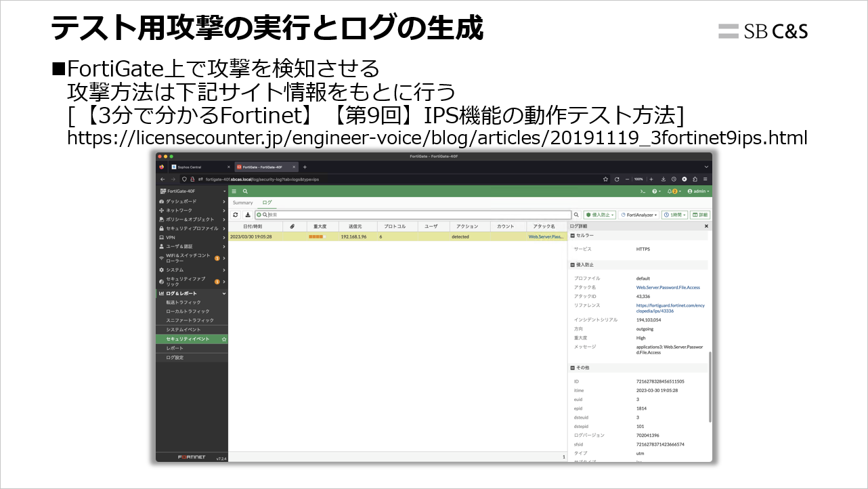Screen dimensions: 868x489
Task: Expand ユーザ＆認証 menu
Action: pyautogui.click(x=192, y=247)
